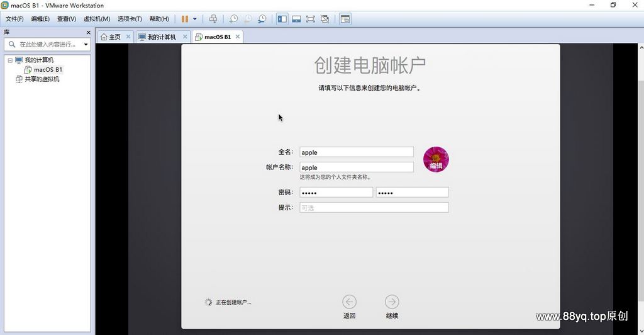Click the password verify field
644x335 pixels.
click(413, 192)
